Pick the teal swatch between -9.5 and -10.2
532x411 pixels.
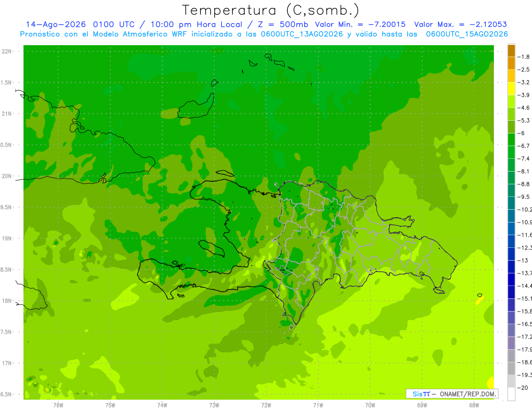[x=511, y=203]
